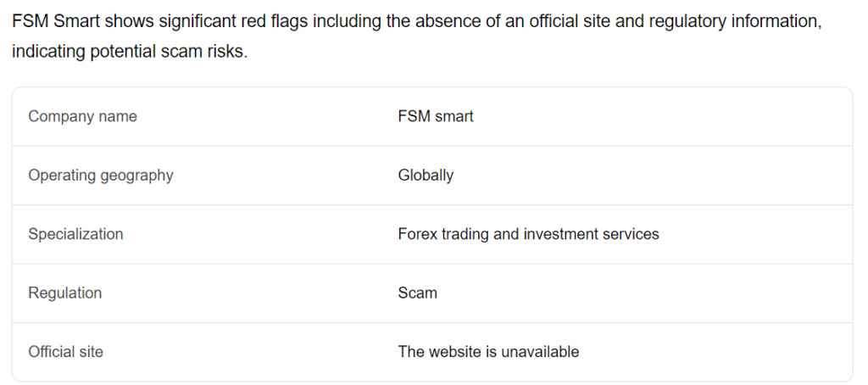Click the 'Official site' label

pyautogui.click(x=66, y=352)
